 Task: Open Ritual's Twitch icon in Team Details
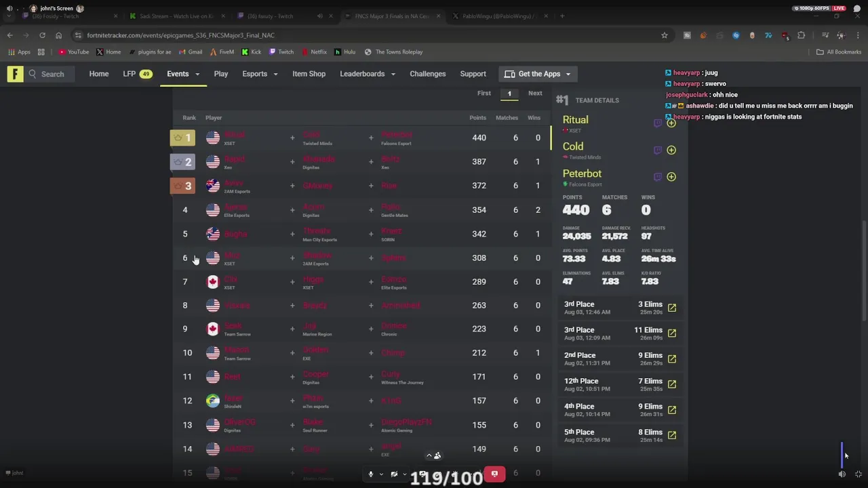click(x=657, y=123)
